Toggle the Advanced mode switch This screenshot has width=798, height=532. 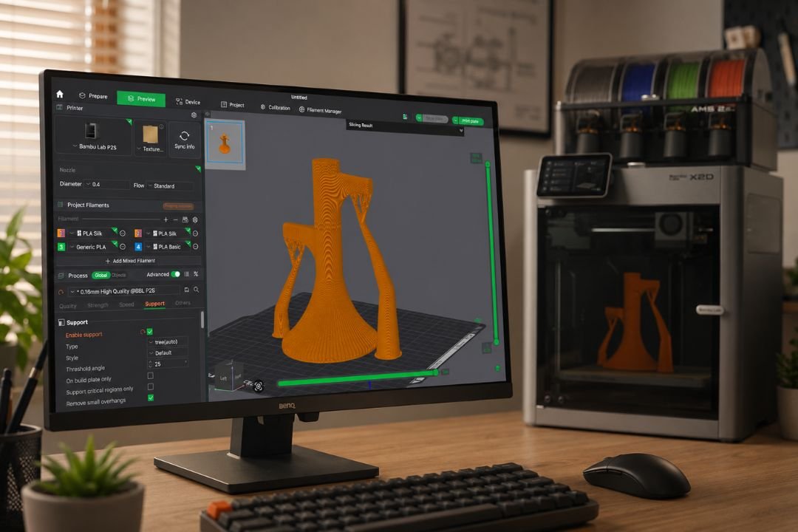point(176,274)
